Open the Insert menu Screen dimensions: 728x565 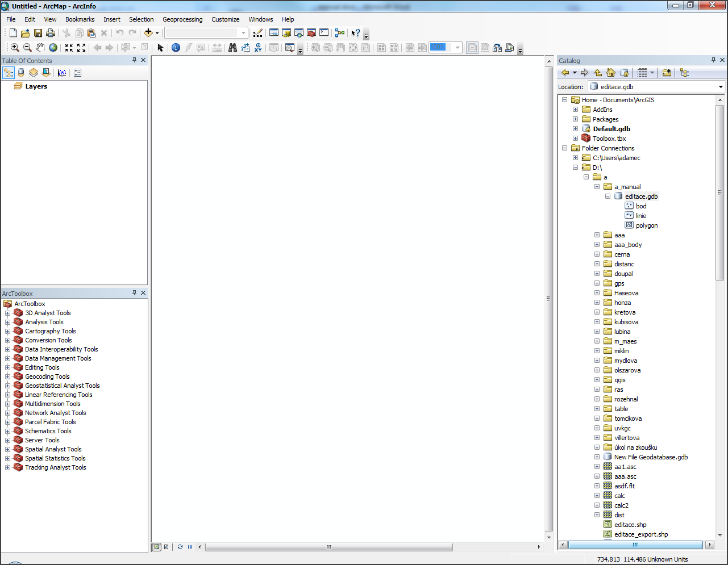pos(112,19)
